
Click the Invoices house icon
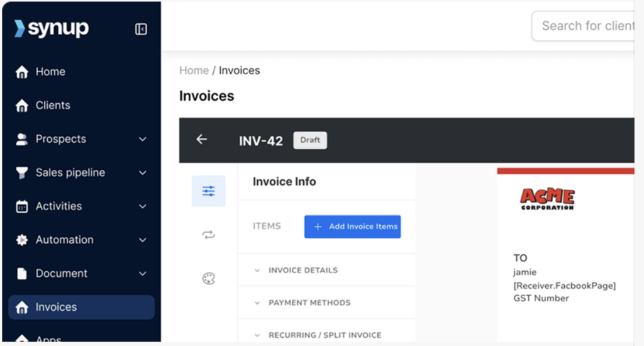pyautogui.click(x=22, y=308)
